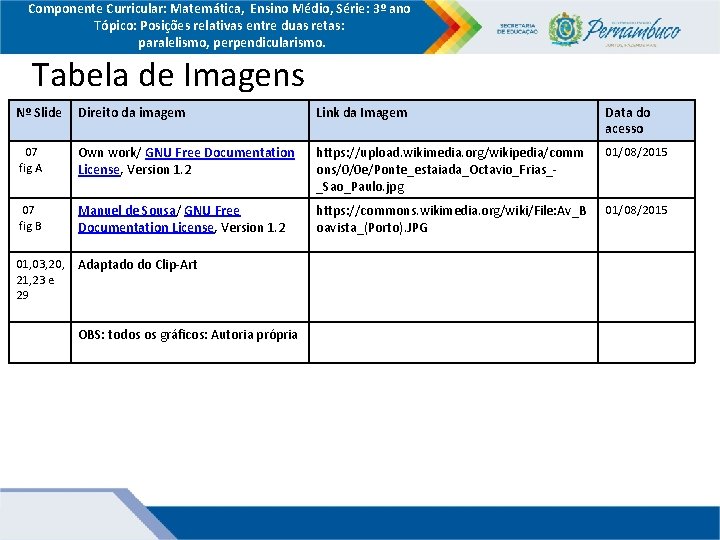720x540 pixels.
Task: Select the 01/08/2015 date in fig A row
Action: (x=636, y=152)
